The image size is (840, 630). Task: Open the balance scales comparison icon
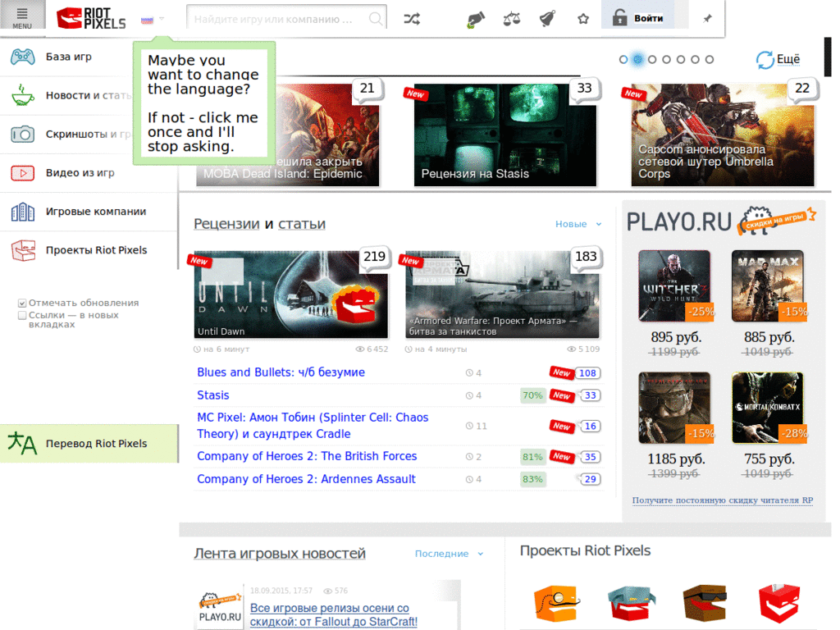click(512, 20)
